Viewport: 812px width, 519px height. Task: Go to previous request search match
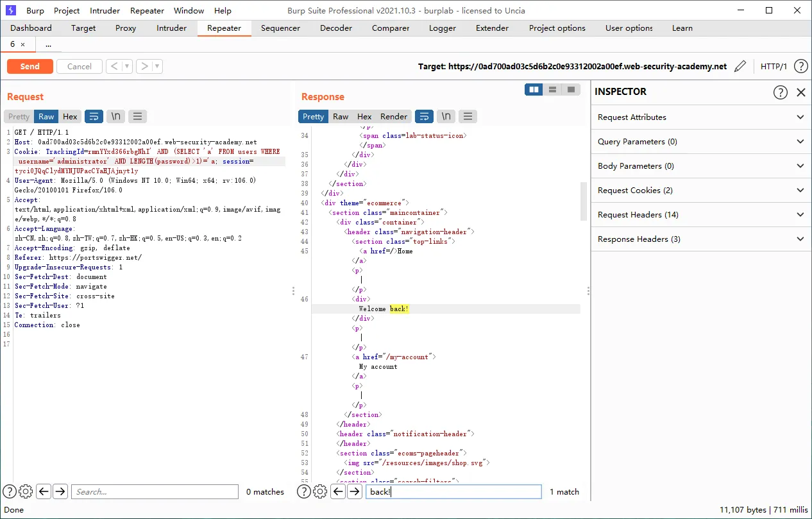tap(44, 491)
